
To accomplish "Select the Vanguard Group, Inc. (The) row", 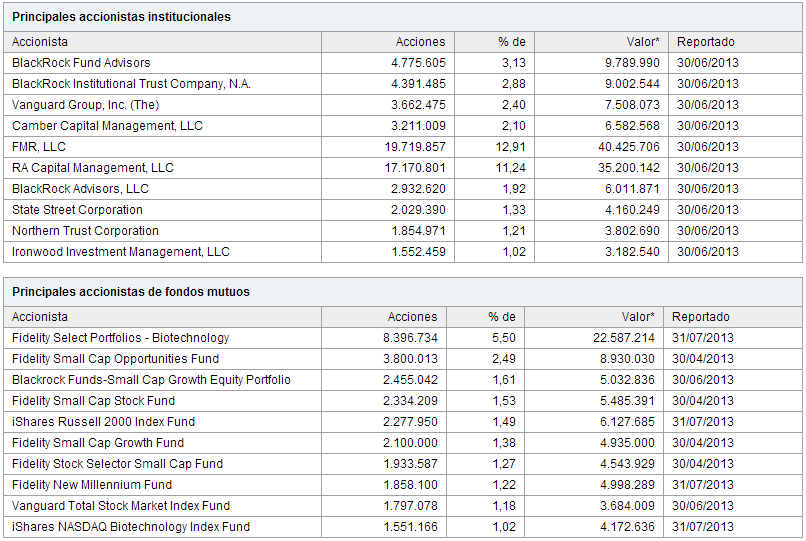I will [402, 105].
